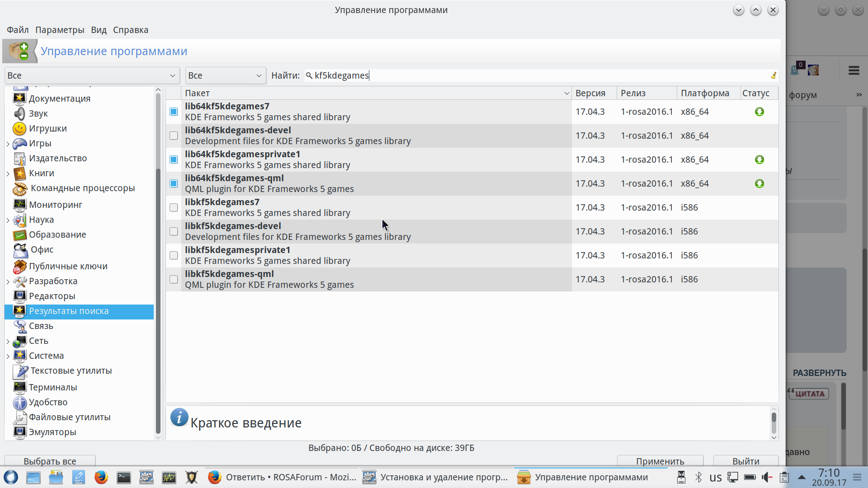Click the Выбрать все button
868x488 pixels.
50,461
